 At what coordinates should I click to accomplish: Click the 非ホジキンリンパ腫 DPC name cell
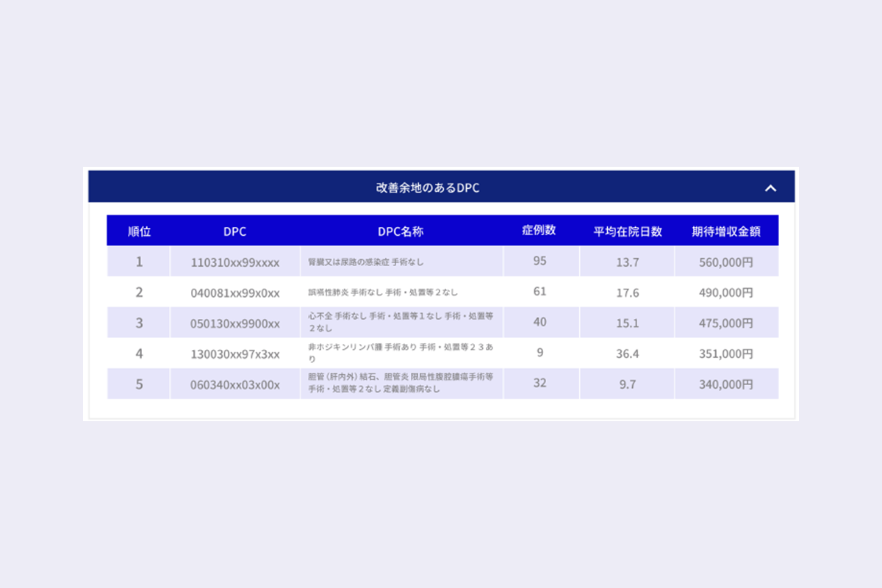(401, 354)
